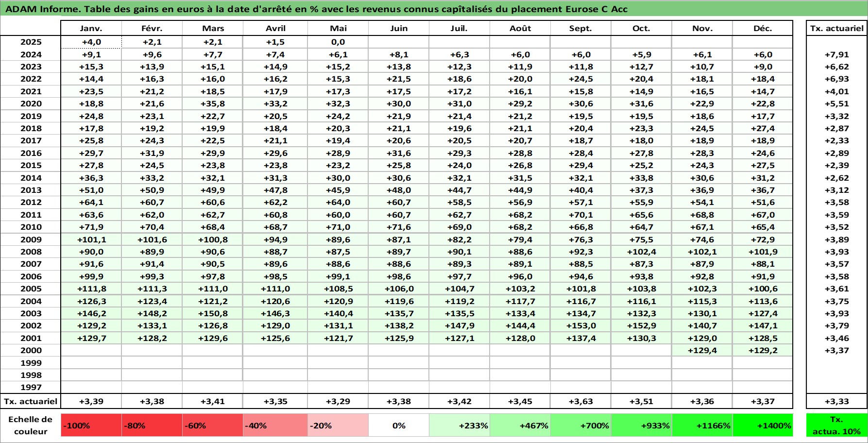
Task: Click the 'Déc.' column header
Action: click(x=763, y=28)
